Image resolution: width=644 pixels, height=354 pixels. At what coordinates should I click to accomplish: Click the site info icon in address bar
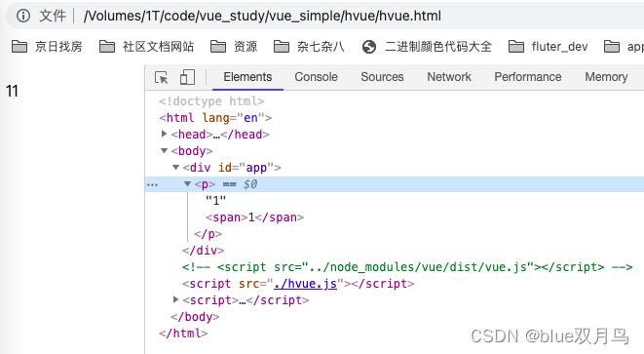(x=23, y=16)
